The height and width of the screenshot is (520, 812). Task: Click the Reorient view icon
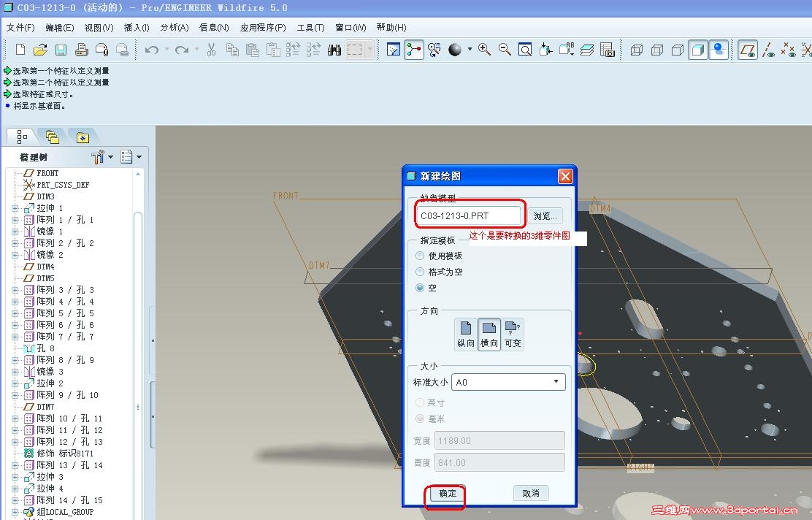545,50
